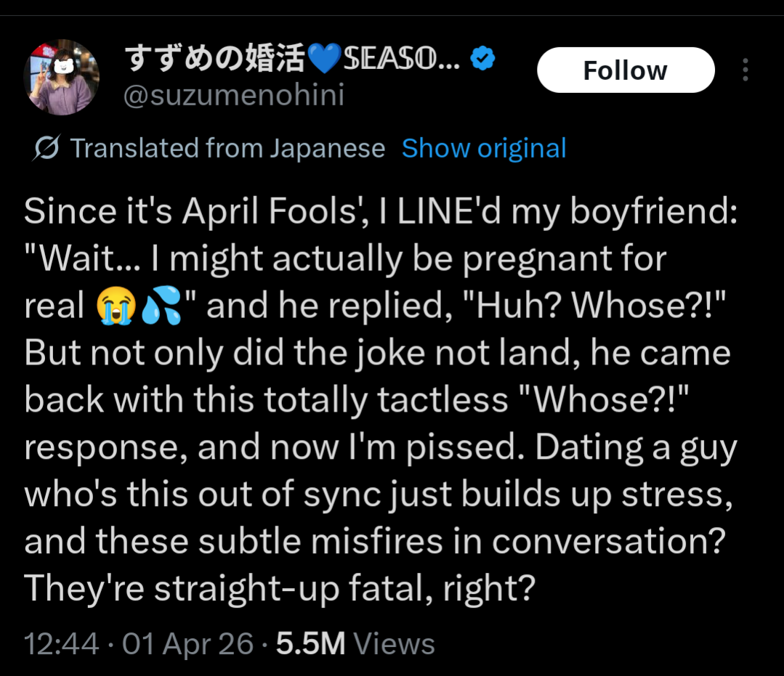Viewport: 784px width, 676px height.
Task: Click the Follow button
Action: pos(625,70)
